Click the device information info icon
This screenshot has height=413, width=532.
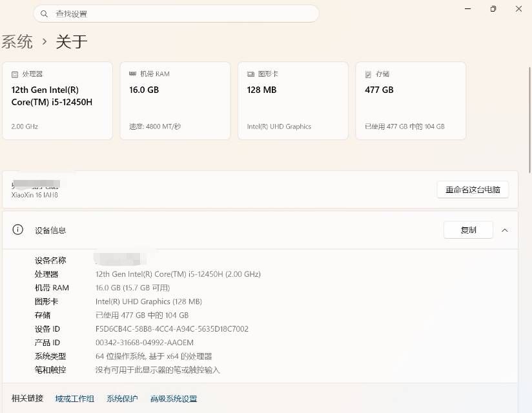pyautogui.click(x=17, y=230)
